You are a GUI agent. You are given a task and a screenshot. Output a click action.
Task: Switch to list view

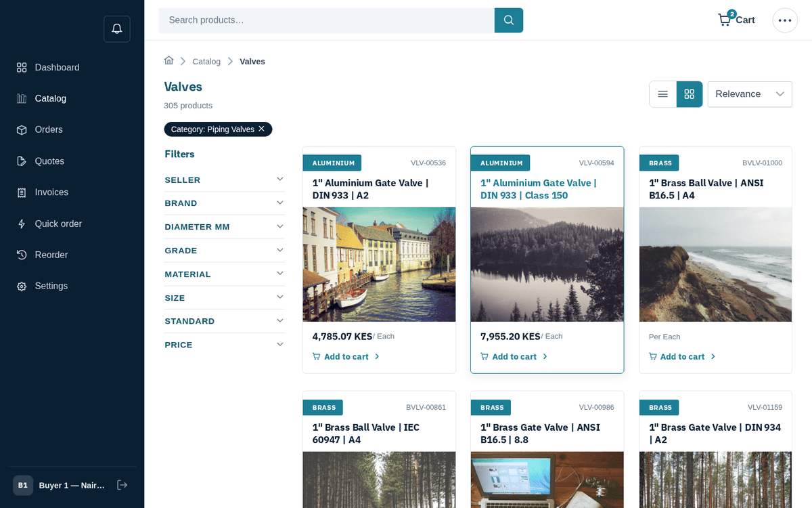pos(663,94)
